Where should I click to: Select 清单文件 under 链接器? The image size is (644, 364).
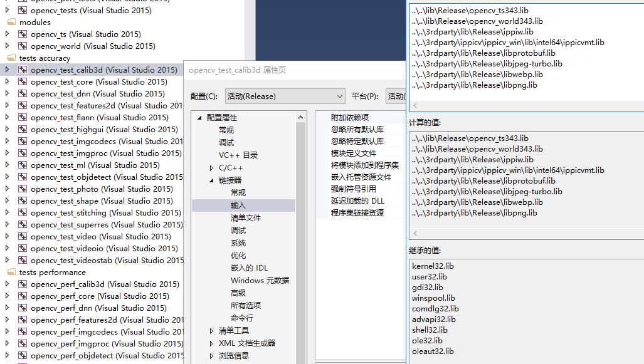click(246, 218)
